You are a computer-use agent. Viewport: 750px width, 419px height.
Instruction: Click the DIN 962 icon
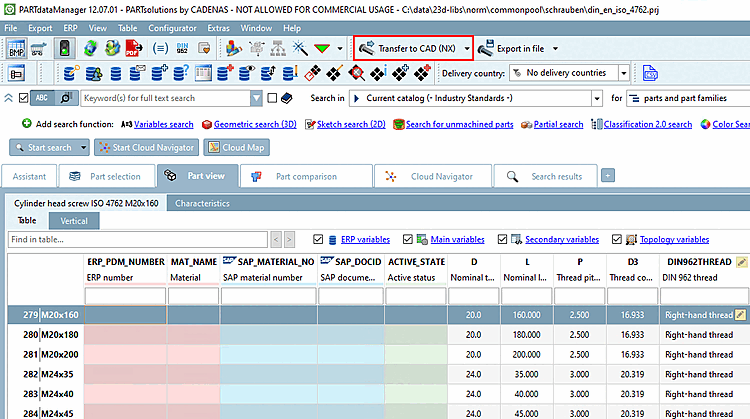(x=182, y=48)
